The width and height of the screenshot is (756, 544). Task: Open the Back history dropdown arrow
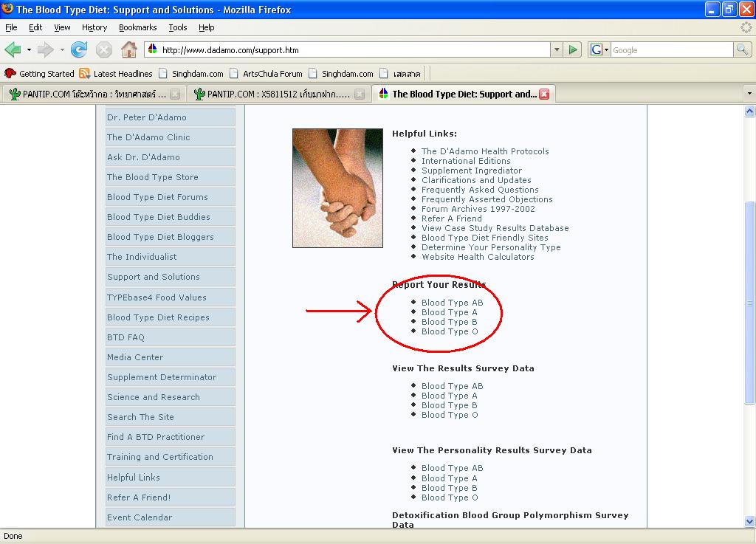tap(29, 49)
